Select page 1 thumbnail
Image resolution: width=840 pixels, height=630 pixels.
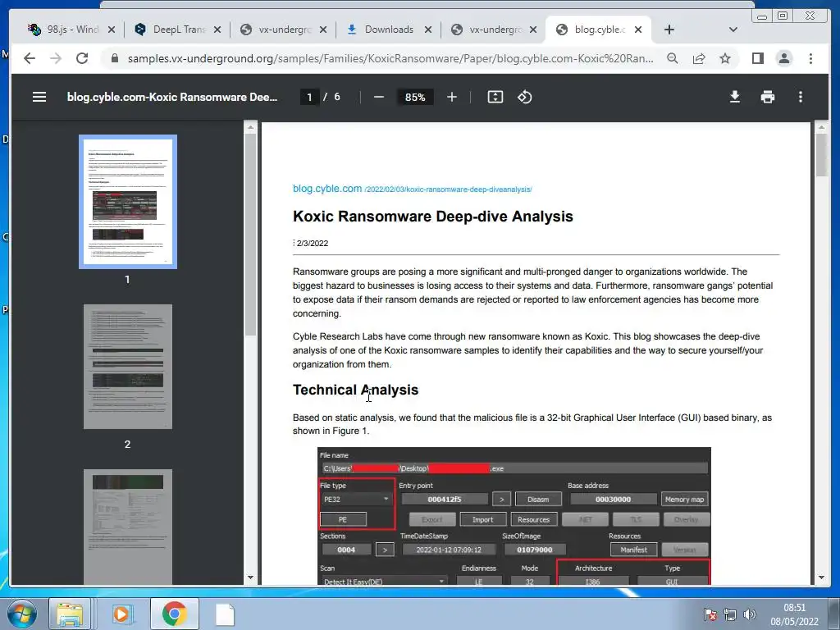127,202
